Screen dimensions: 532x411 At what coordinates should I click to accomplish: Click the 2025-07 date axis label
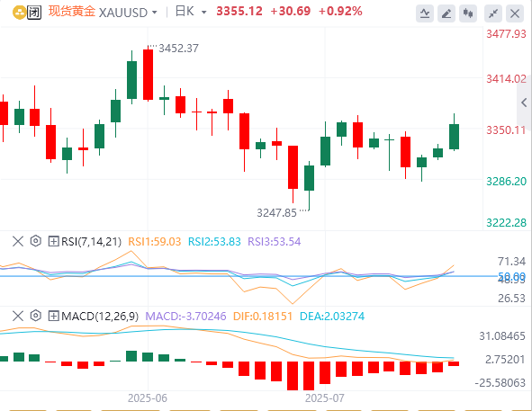click(325, 398)
